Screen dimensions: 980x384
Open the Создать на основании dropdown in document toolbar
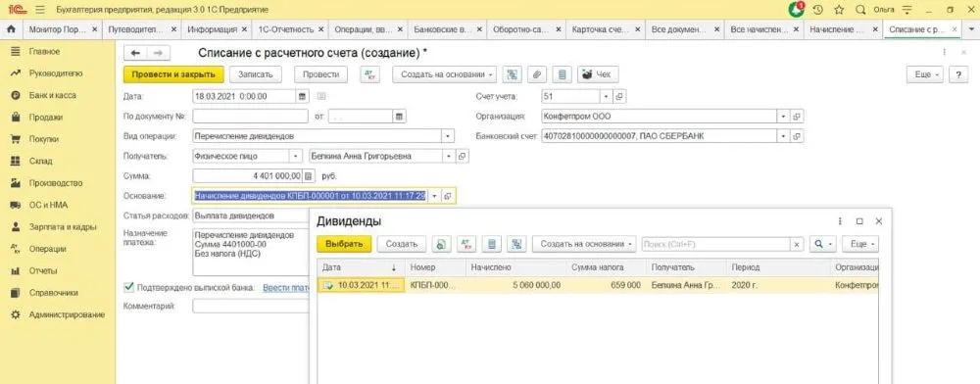444,74
